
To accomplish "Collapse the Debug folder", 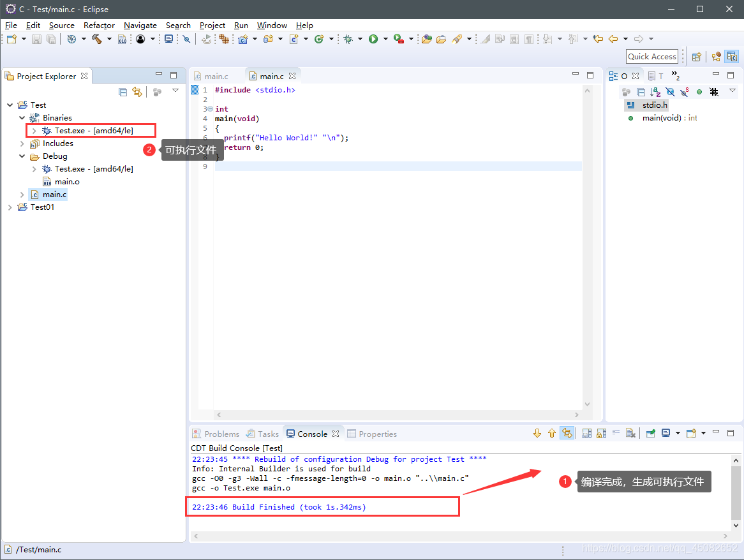I will point(22,156).
